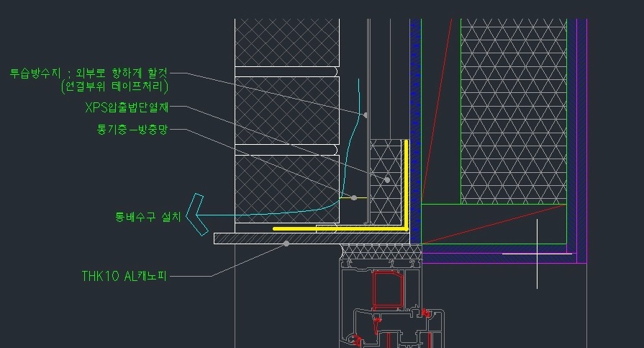Screen dimensions: 644x348
Task: Select leader endpoint dot on THK10 canopy plate
Action: tap(286, 244)
